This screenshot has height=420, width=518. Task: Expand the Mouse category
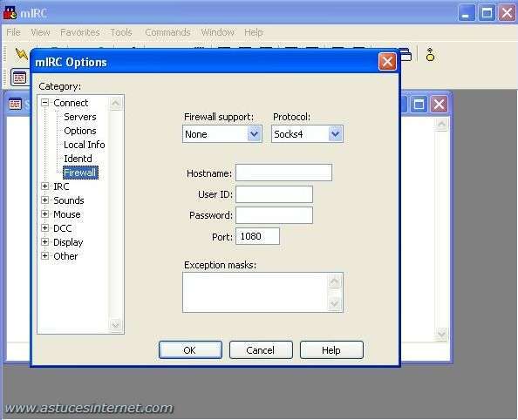[45, 214]
